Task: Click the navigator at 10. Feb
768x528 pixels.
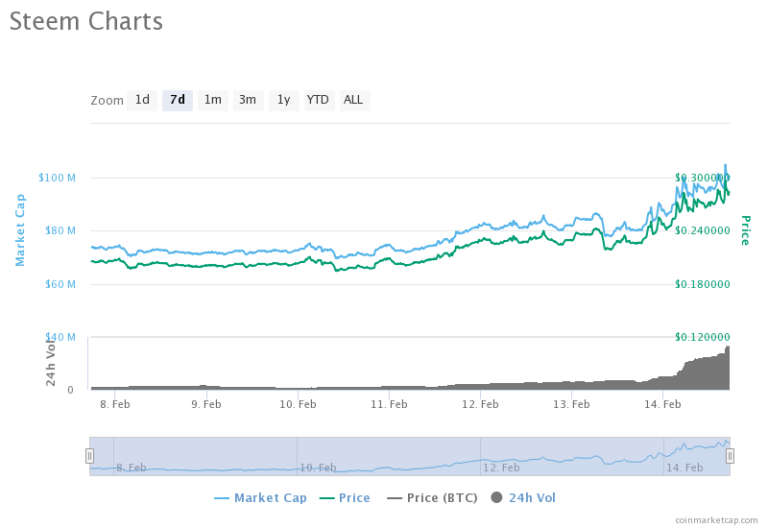Action: click(318, 467)
